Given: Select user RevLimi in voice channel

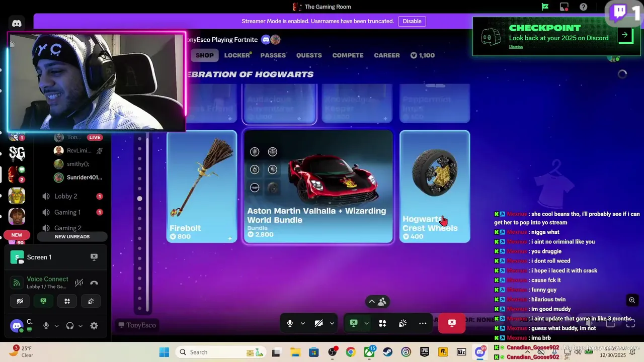Looking at the screenshot, I should [78, 150].
